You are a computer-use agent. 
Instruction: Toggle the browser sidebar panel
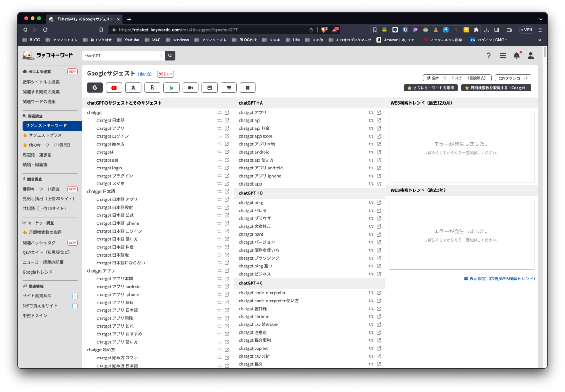(x=497, y=30)
